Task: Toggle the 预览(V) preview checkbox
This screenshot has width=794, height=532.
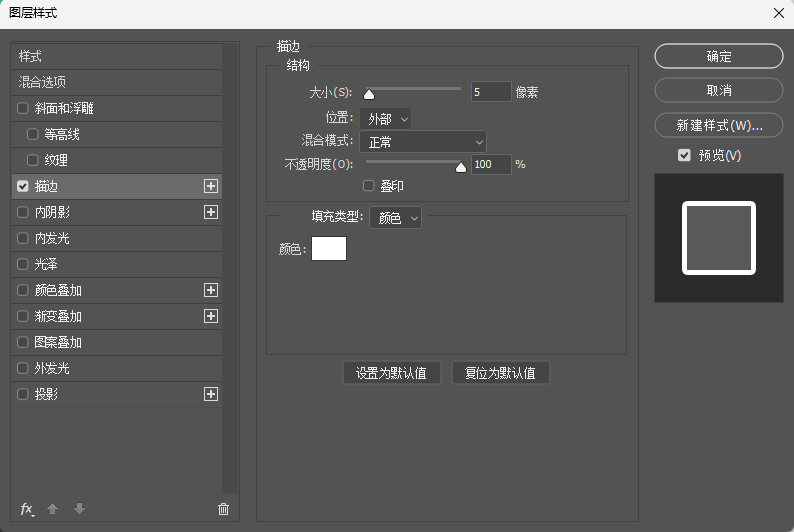Action: [x=684, y=155]
